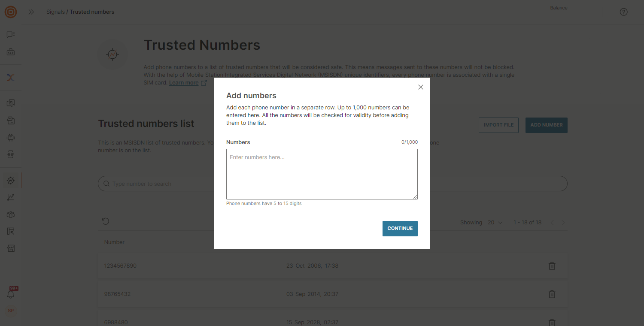Expand the sidebar with double chevron
Screen dimensions: 644x326
[31, 12]
